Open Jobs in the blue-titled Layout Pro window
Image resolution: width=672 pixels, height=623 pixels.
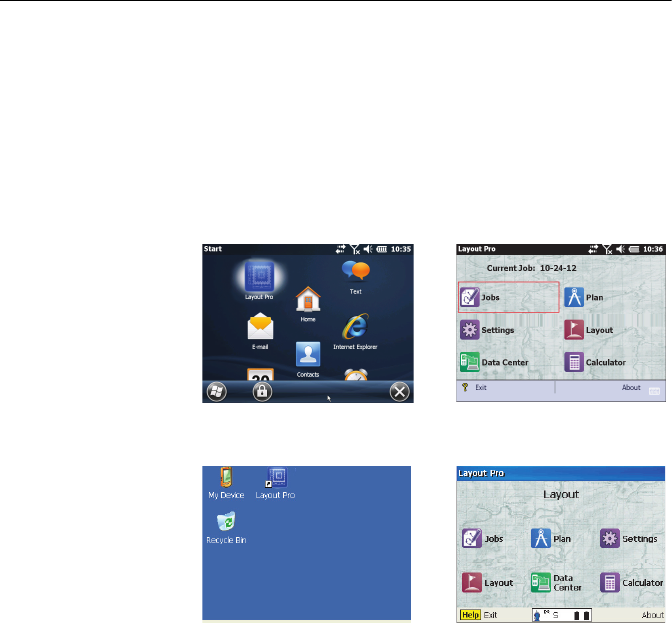(x=483, y=539)
